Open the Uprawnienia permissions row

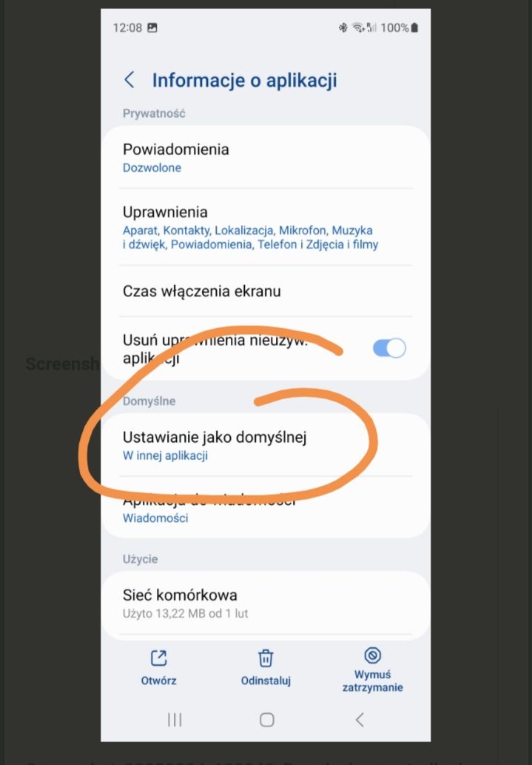pos(266,227)
